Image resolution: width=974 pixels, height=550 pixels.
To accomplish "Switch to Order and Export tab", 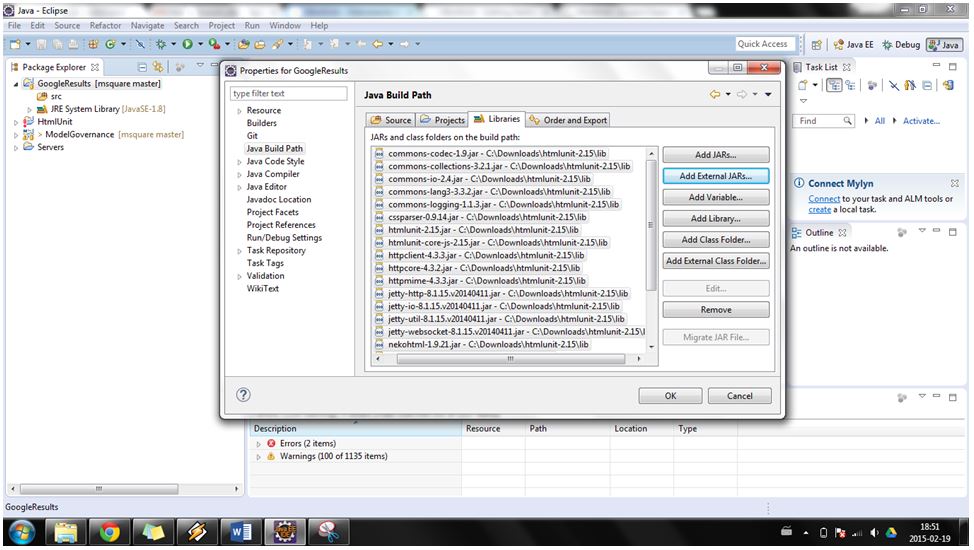I will click(x=568, y=120).
